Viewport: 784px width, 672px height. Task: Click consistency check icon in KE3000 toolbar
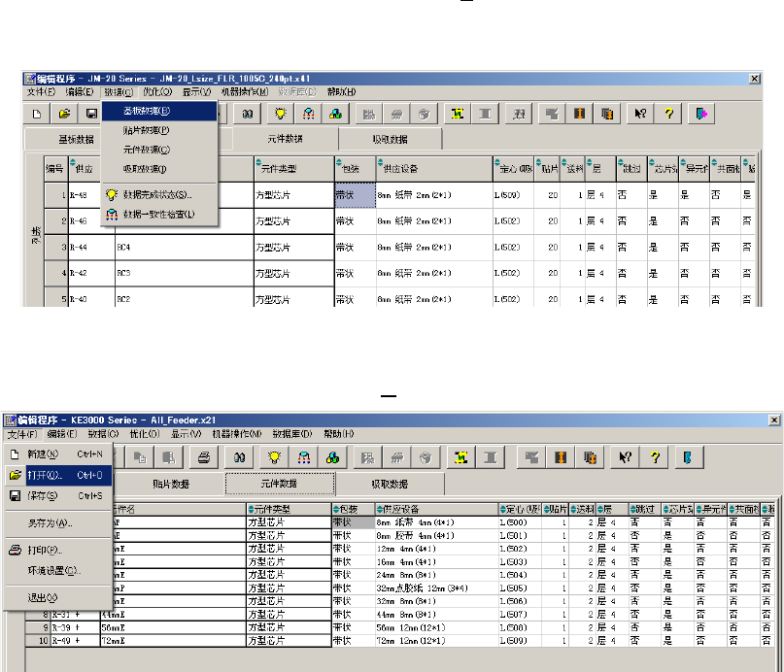pos(303,457)
